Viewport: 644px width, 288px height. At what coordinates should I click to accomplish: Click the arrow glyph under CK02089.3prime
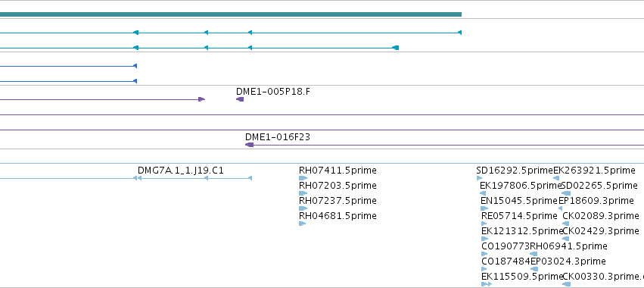click(565, 224)
